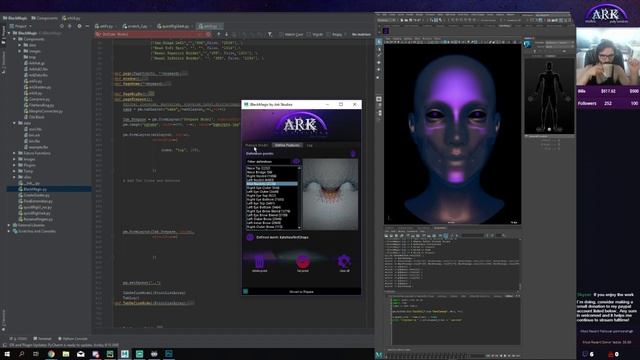Open the TODO tool window tab
The width and height of the screenshot is (640, 360).
[18, 339]
